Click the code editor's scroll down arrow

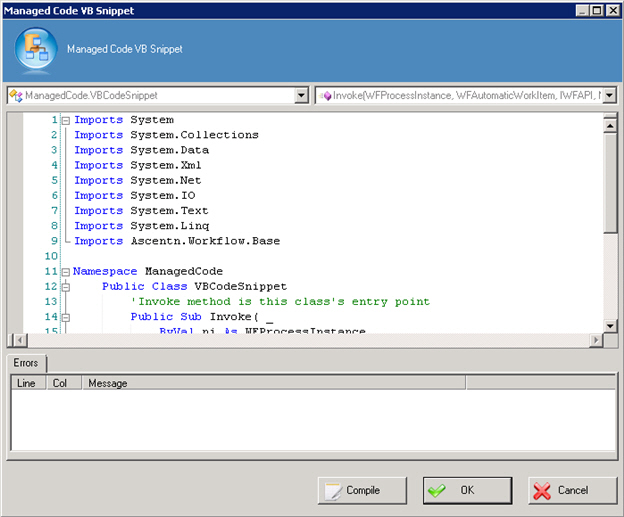610,325
